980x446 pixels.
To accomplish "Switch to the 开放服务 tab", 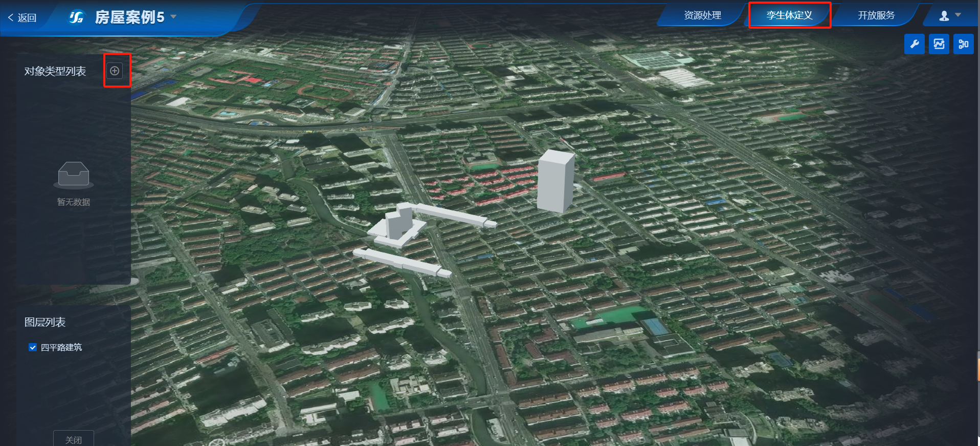I will tap(876, 15).
